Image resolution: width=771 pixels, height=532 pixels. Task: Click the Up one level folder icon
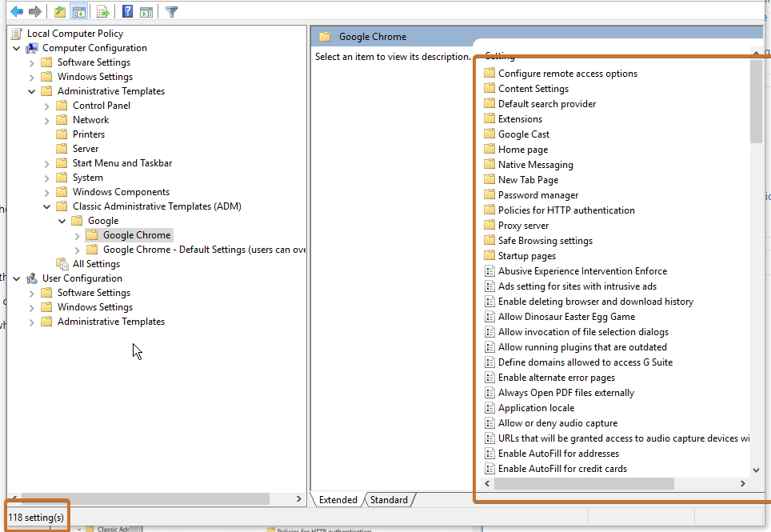(x=60, y=11)
